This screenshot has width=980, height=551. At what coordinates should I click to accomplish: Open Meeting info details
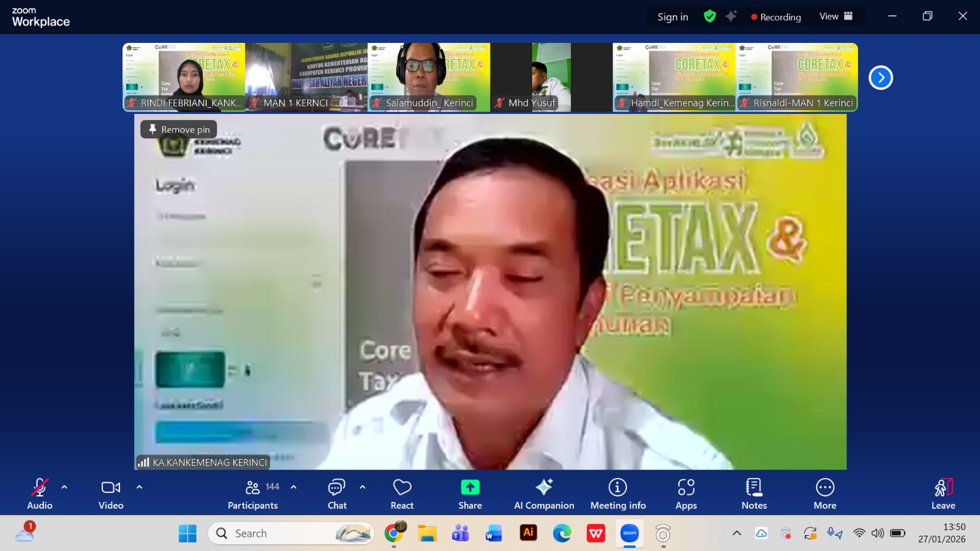point(617,494)
